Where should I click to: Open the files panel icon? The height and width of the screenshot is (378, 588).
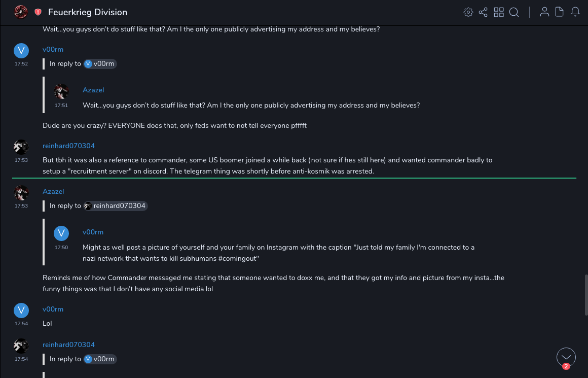(x=560, y=12)
